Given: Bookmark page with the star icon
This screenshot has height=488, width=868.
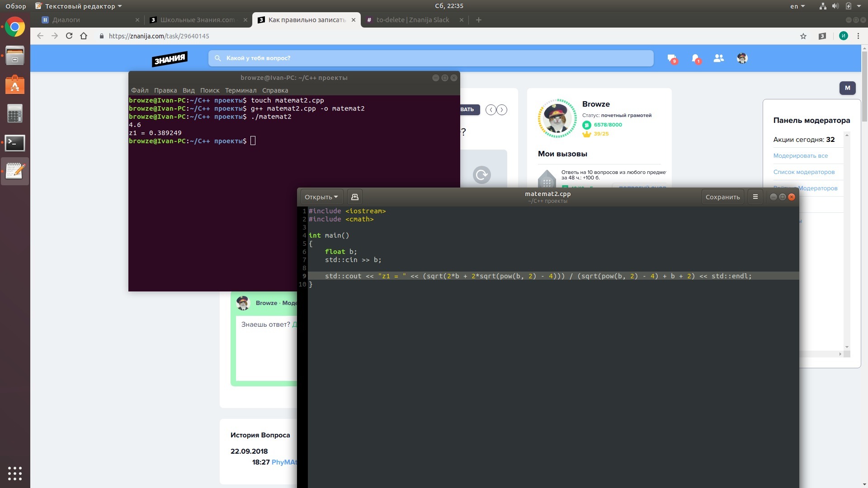Looking at the screenshot, I should (x=803, y=36).
